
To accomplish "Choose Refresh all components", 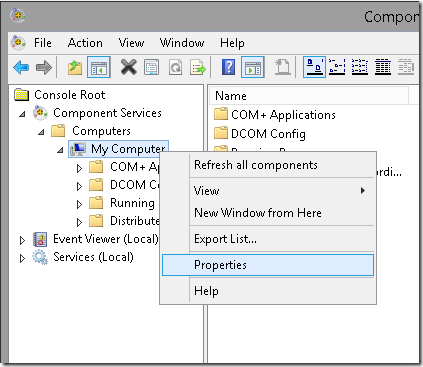I will [268, 165].
